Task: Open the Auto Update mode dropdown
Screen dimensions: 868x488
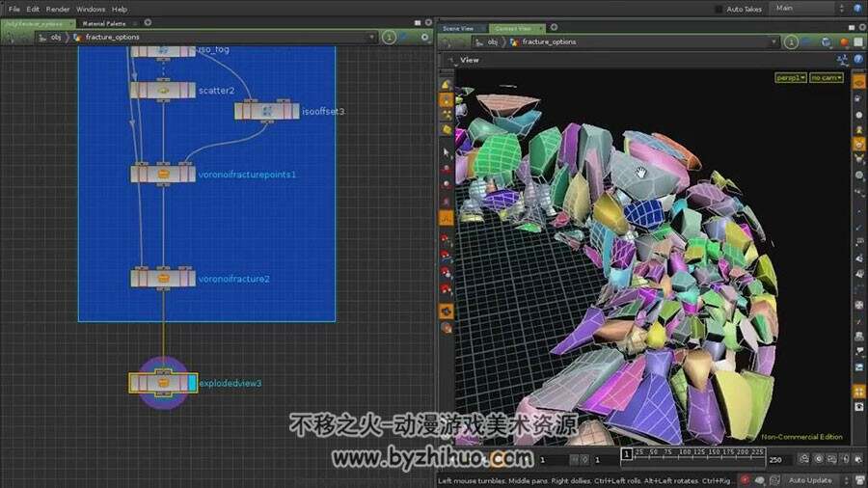Action: (817, 480)
